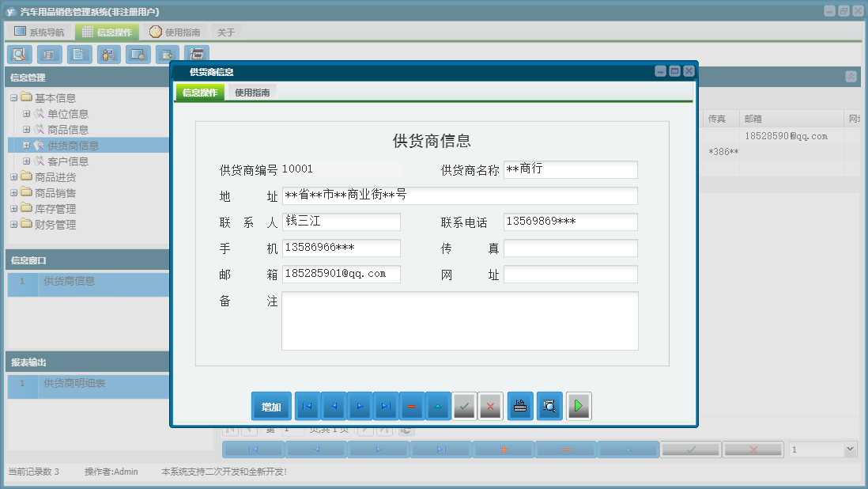Click the 供货商名称 input field

click(x=571, y=169)
